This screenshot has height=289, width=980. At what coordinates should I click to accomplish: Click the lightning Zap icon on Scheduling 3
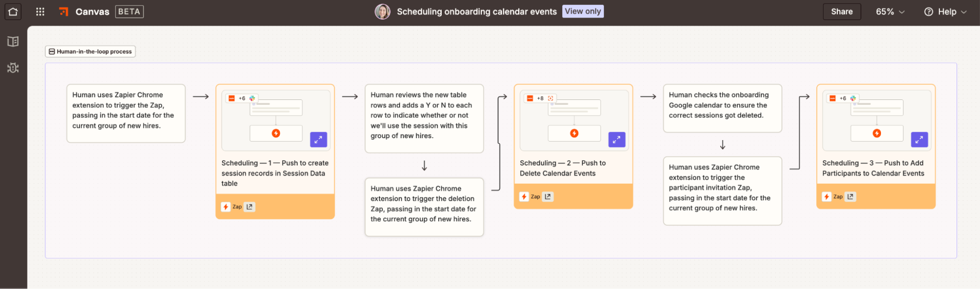click(826, 196)
